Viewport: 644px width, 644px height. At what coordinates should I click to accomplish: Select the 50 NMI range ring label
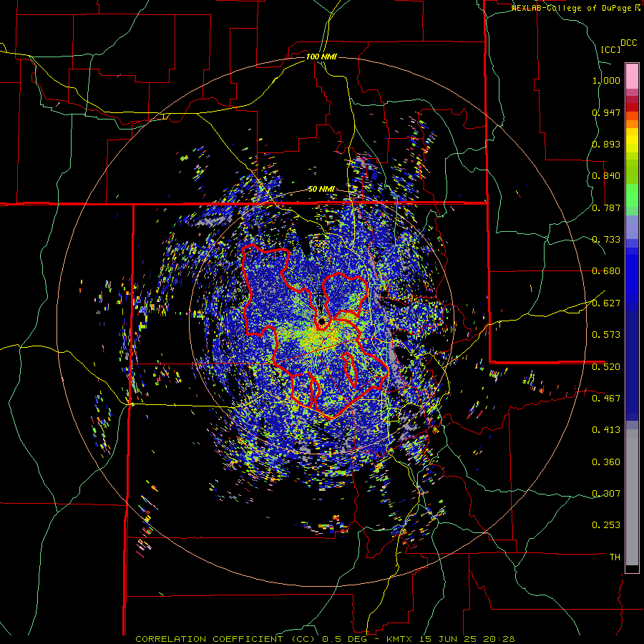(321, 189)
